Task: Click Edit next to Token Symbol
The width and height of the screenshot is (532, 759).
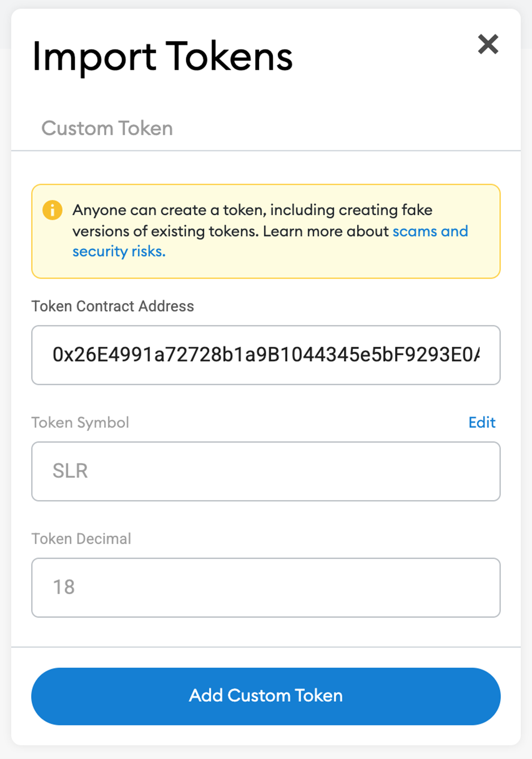Action: point(482,423)
